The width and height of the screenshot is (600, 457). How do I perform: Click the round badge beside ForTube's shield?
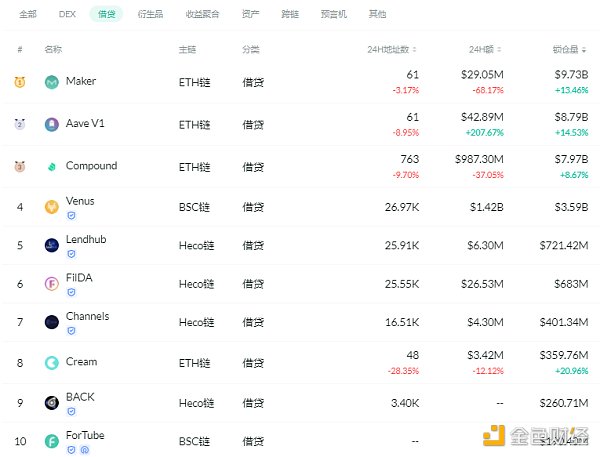[x=85, y=450]
